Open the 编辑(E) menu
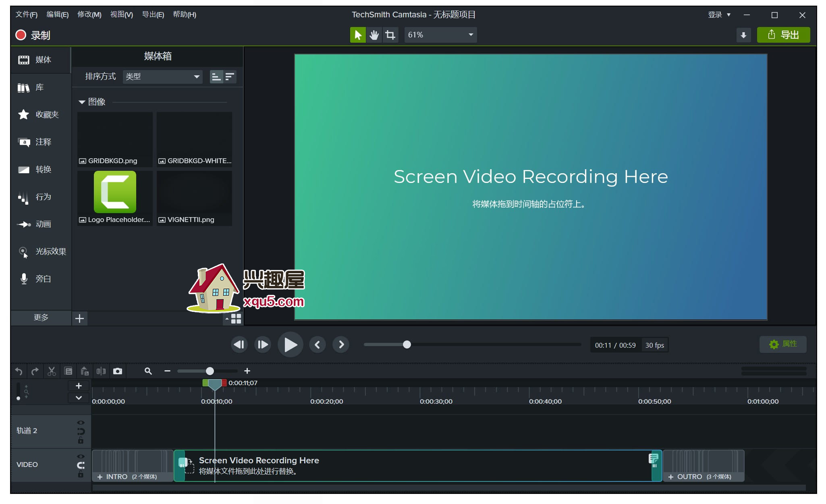The image size is (826, 504). tap(57, 15)
